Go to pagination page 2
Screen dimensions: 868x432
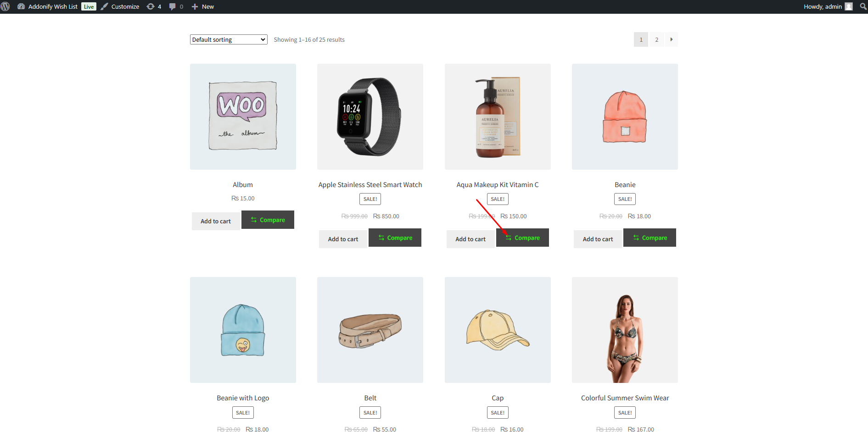pos(656,39)
